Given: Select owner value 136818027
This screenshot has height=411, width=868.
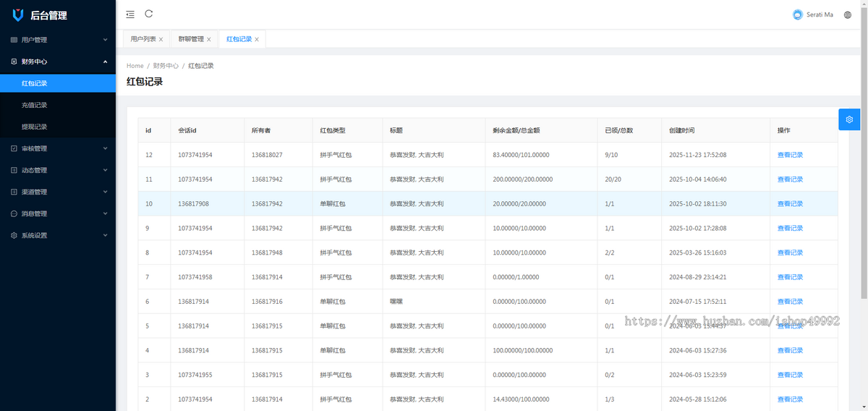Looking at the screenshot, I should click(x=267, y=155).
